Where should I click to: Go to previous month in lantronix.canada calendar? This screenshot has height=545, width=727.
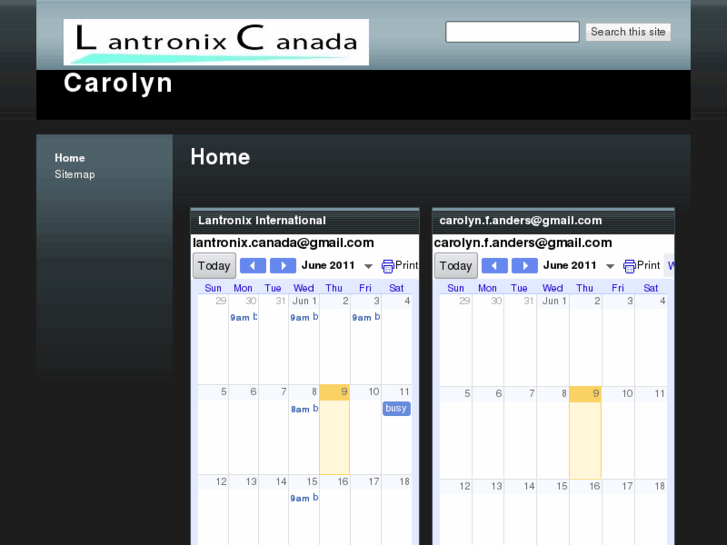(x=253, y=266)
